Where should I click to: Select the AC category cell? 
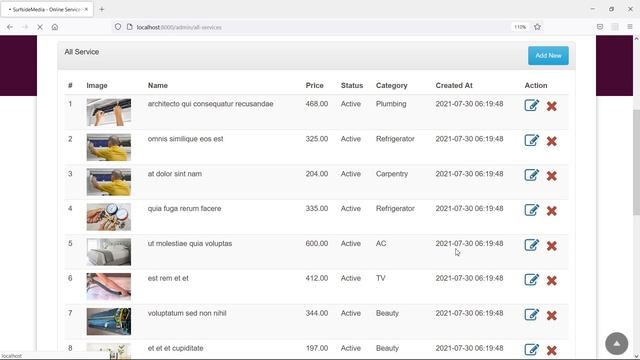coord(381,243)
